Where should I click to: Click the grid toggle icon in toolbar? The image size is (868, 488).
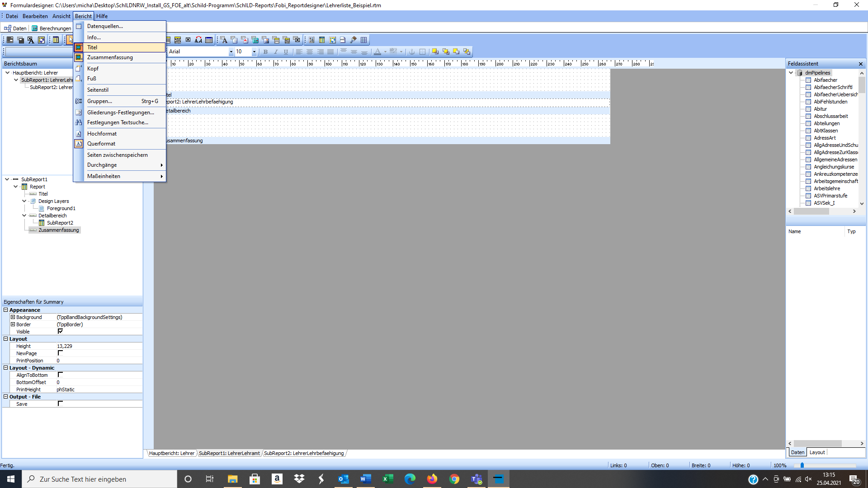(364, 40)
